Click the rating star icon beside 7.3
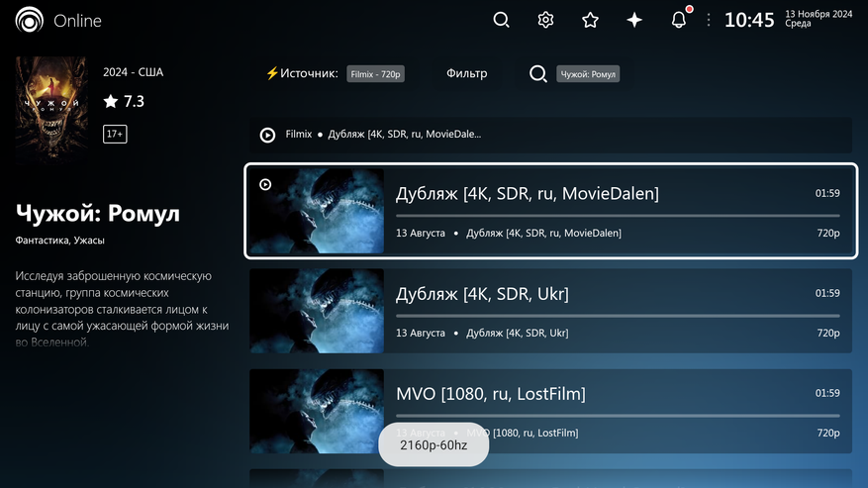 click(111, 101)
